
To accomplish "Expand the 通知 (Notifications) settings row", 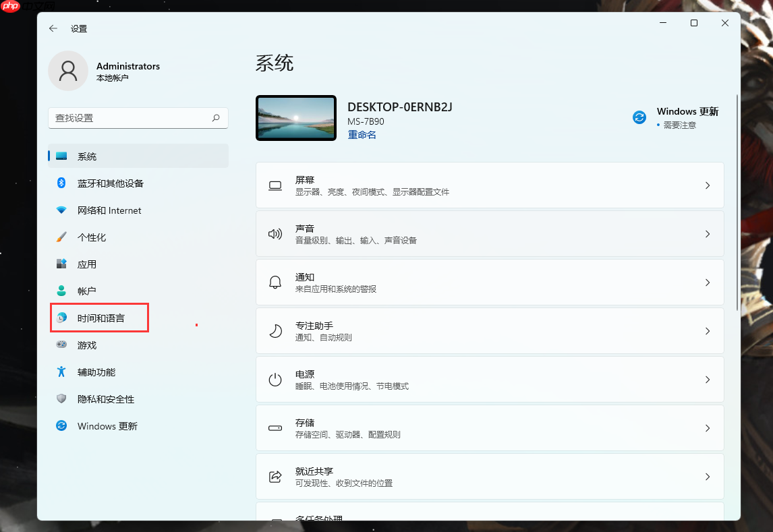I will [x=490, y=282].
